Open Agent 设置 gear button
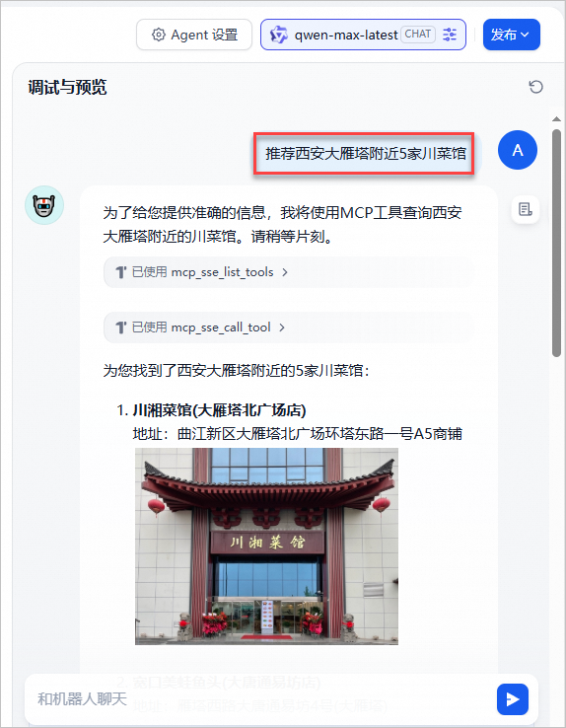 (194, 35)
